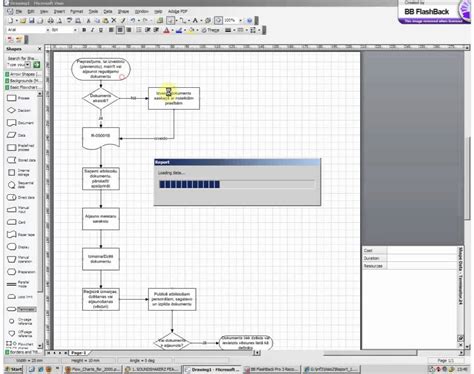Open the New drawing dropdown arrow
This screenshot has height=374, width=474.
pos(16,21)
